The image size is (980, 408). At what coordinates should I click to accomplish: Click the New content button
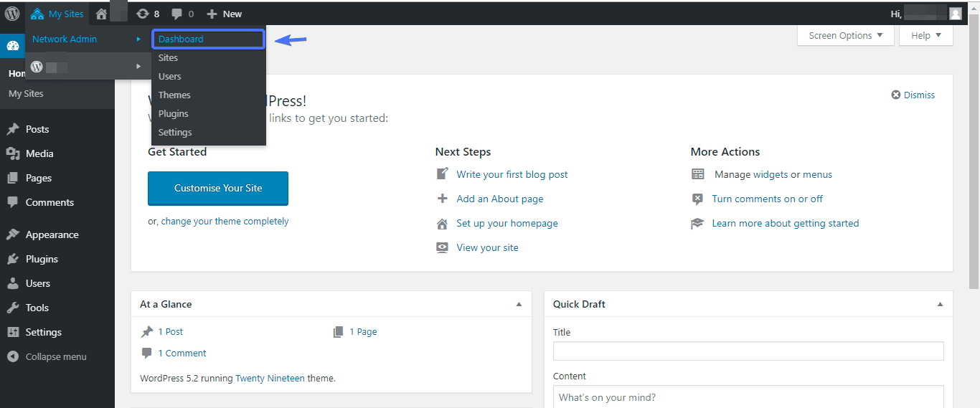point(224,14)
